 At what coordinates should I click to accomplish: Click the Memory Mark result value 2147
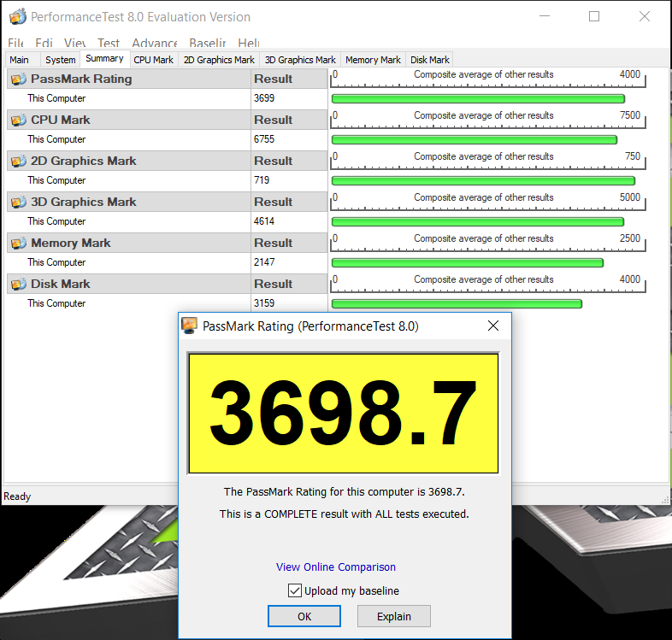tap(264, 262)
